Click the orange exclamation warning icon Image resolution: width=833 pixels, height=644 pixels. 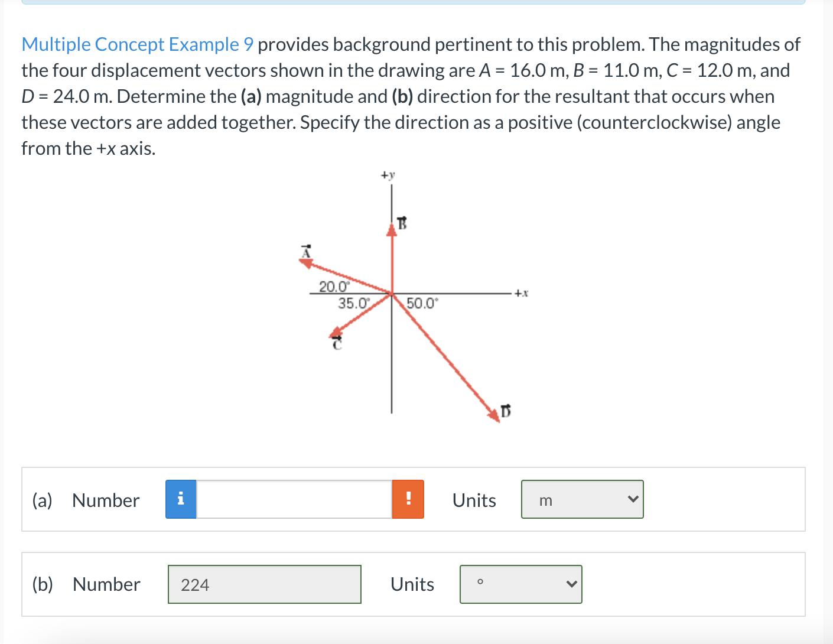pos(408,499)
